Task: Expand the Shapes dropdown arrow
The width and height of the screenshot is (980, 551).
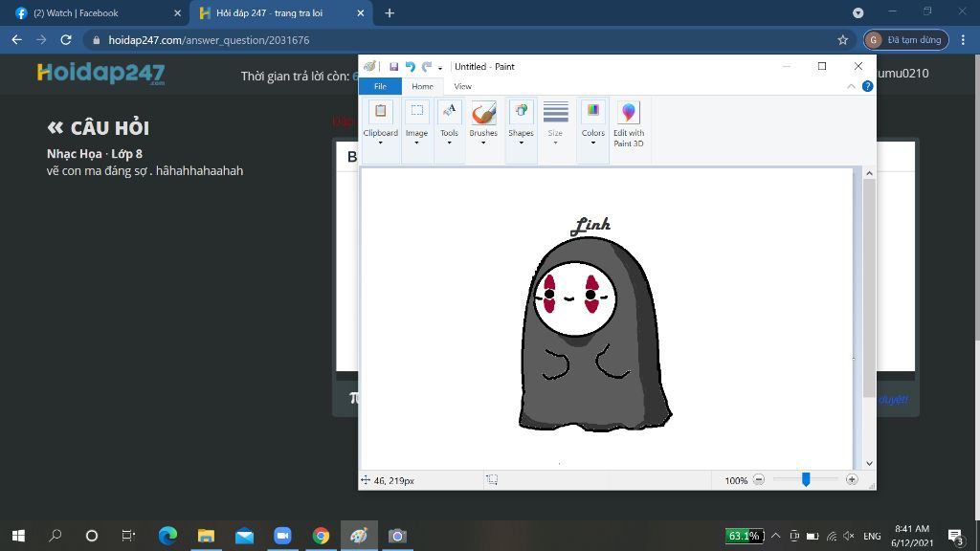Action: pyautogui.click(x=521, y=143)
